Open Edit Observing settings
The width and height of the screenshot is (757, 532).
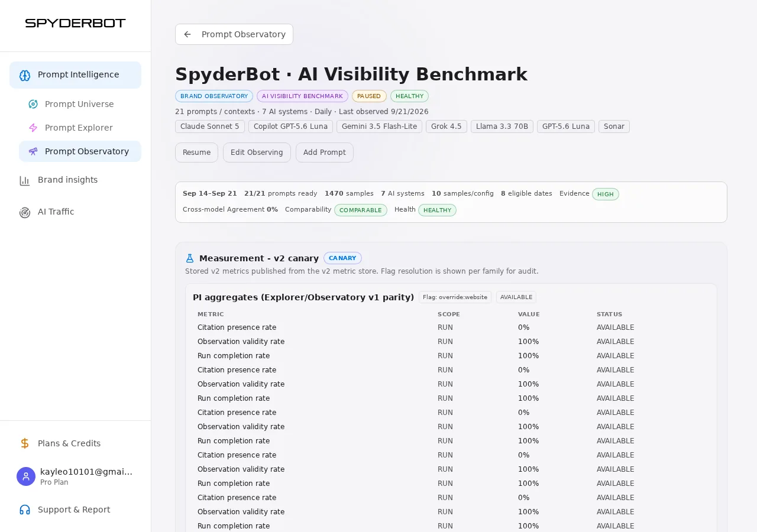click(257, 153)
